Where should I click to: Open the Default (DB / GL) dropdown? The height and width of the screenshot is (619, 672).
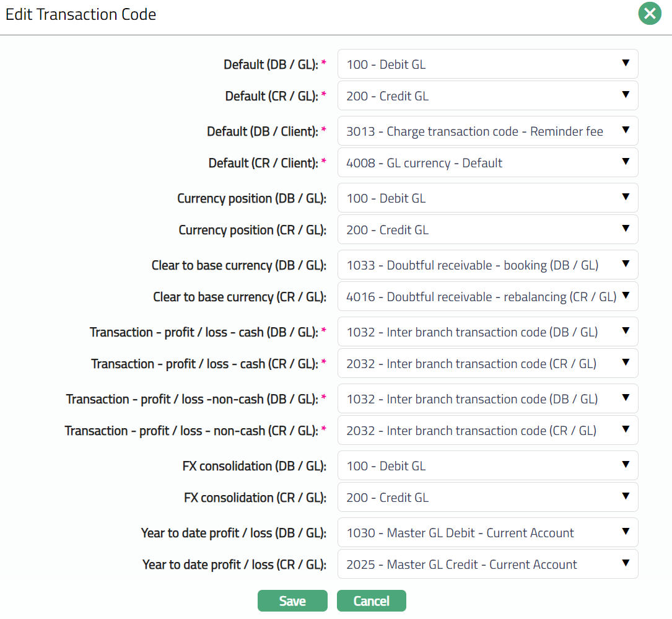tap(487, 64)
